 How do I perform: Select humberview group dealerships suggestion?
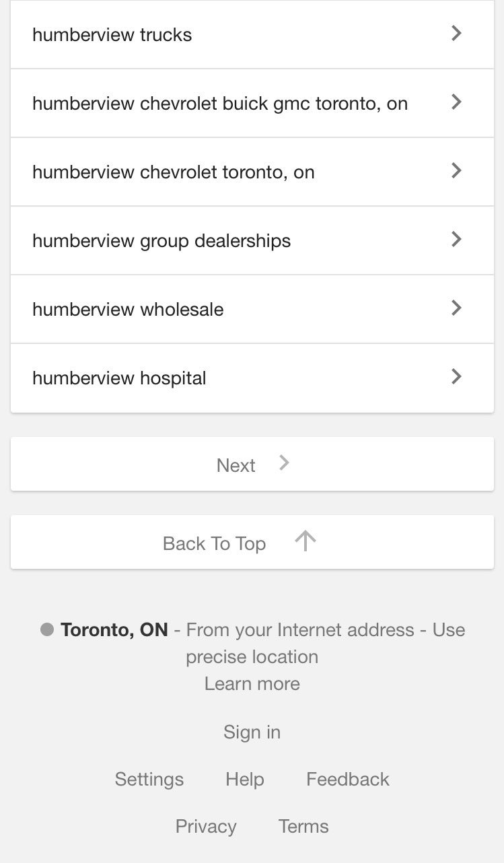click(161, 241)
